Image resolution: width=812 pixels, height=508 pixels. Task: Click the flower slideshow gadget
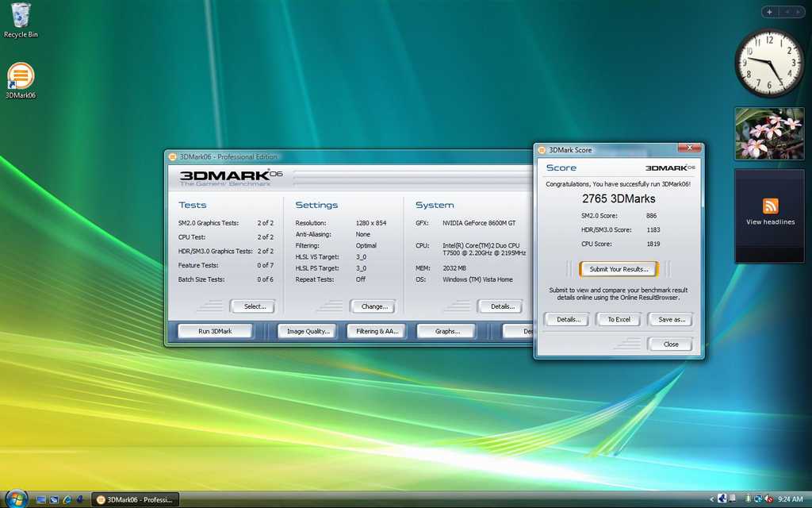769,133
